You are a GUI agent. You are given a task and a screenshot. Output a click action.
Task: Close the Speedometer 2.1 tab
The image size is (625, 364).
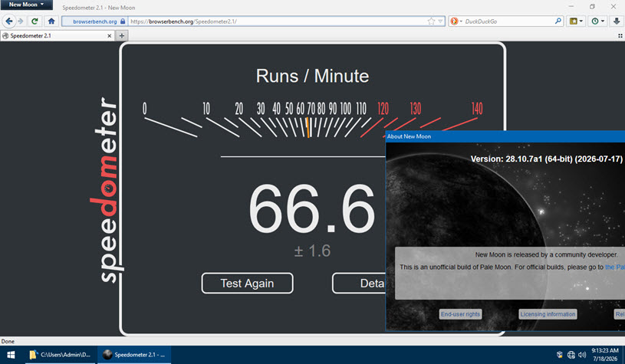click(x=109, y=36)
